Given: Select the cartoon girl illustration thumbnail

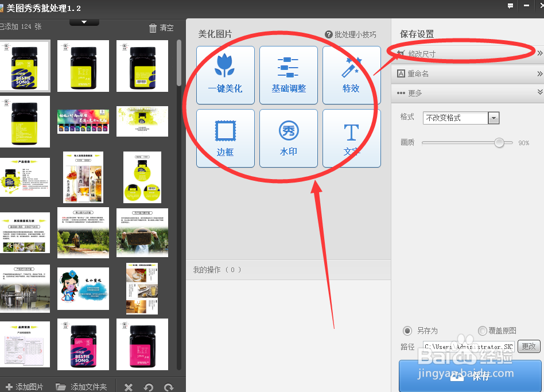Looking at the screenshot, I should (x=83, y=288).
